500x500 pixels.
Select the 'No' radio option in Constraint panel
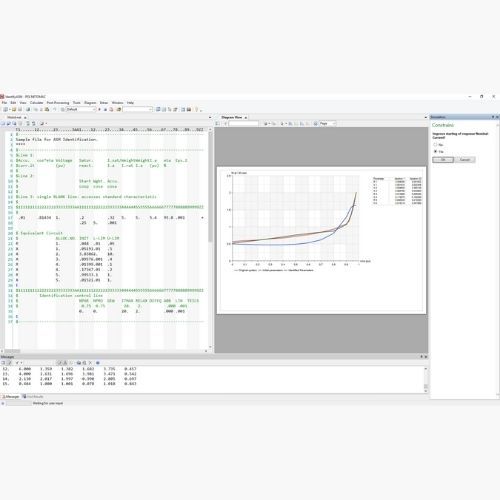(x=435, y=145)
